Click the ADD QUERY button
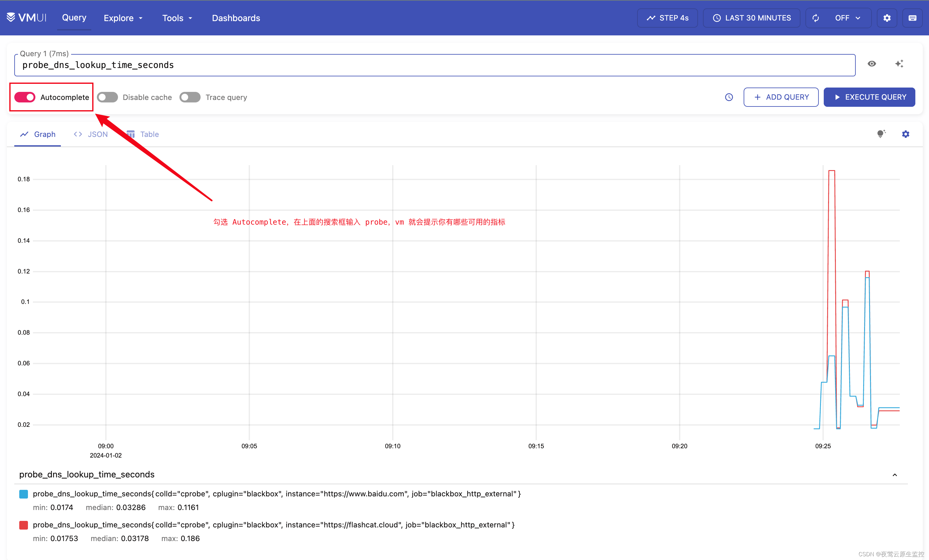 (781, 97)
